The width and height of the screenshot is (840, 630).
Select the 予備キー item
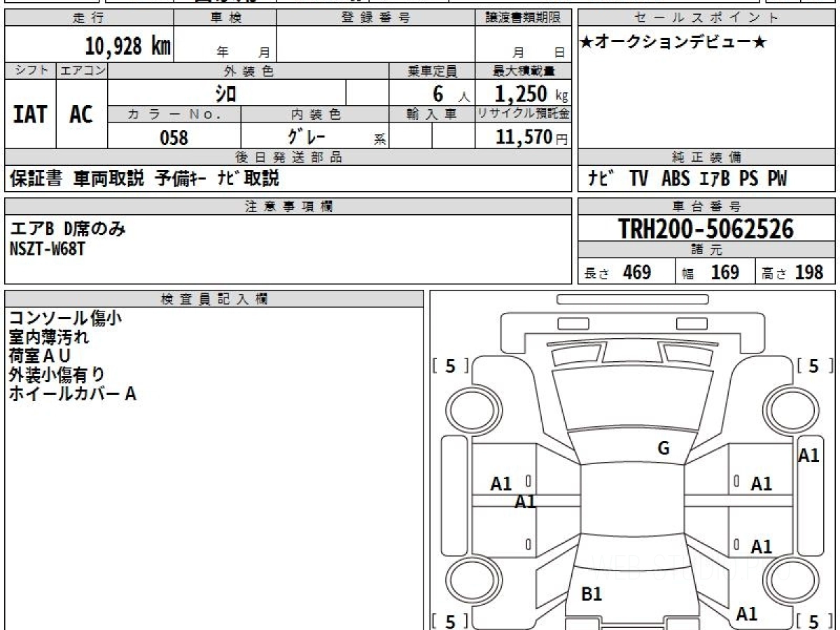[x=180, y=178]
